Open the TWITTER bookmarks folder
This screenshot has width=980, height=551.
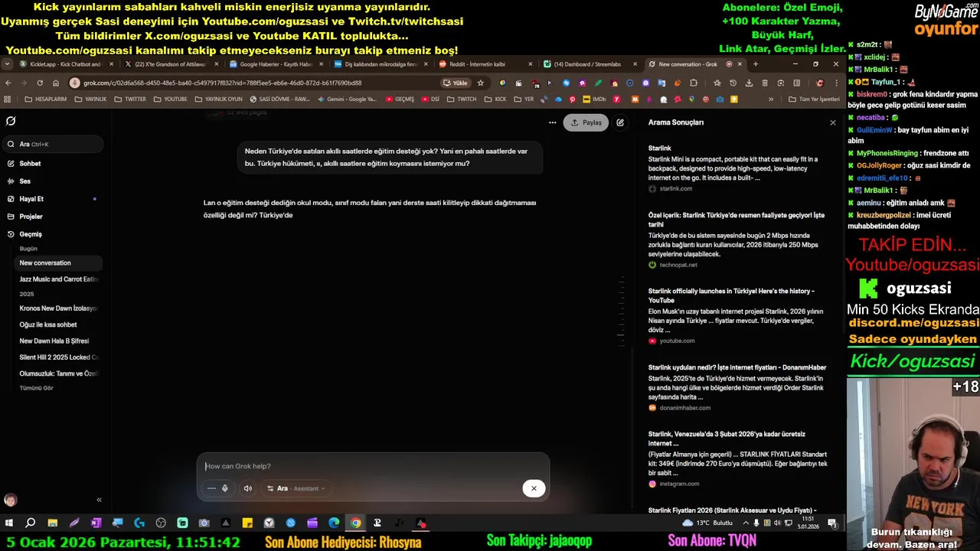[x=129, y=99]
